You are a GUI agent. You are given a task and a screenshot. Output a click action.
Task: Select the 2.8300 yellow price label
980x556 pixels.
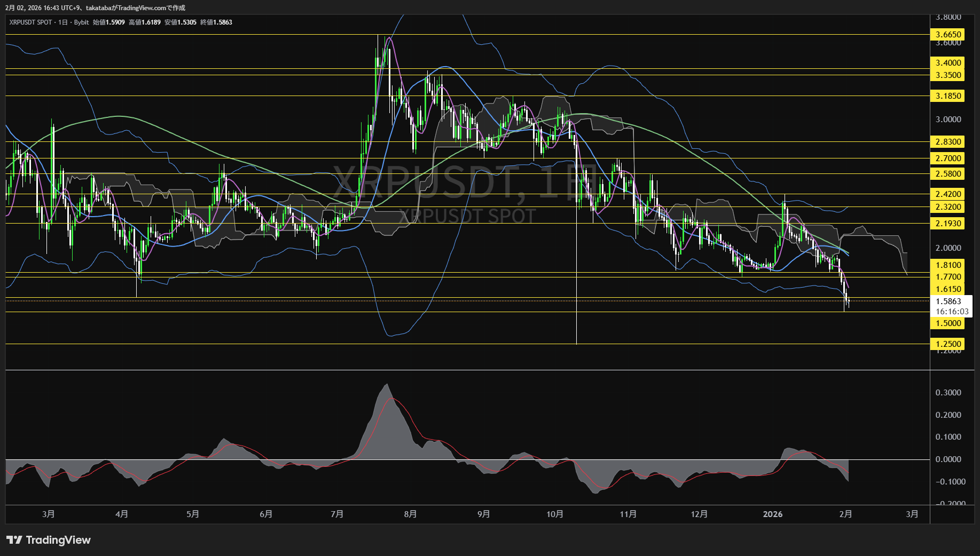(948, 142)
